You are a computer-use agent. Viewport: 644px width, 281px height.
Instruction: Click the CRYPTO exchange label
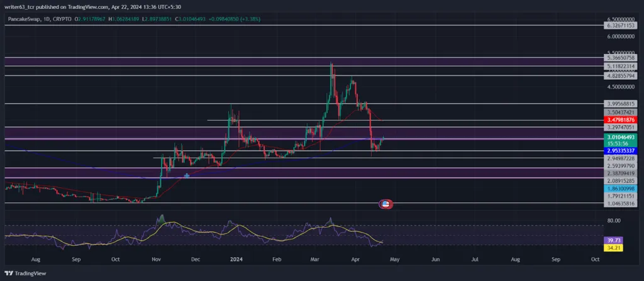(61, 19)
